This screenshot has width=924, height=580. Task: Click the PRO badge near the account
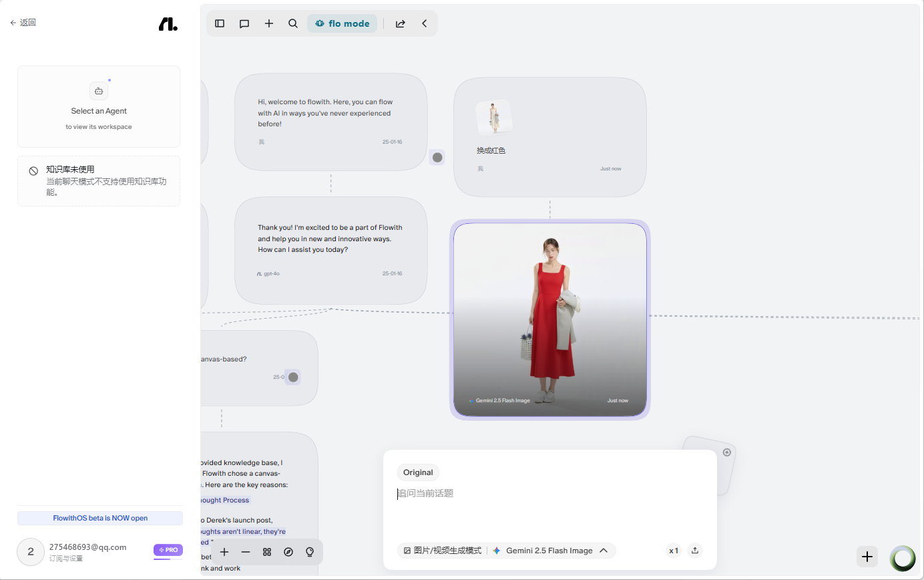(168, 550)
